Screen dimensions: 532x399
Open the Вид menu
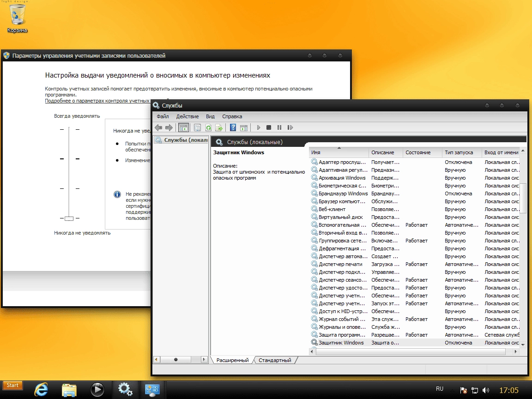(211, 116)
